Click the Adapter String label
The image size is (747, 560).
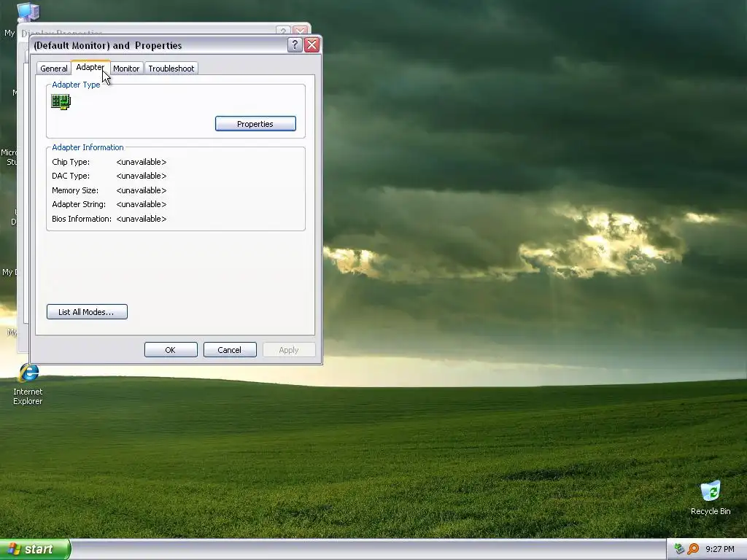click(79, 204)
